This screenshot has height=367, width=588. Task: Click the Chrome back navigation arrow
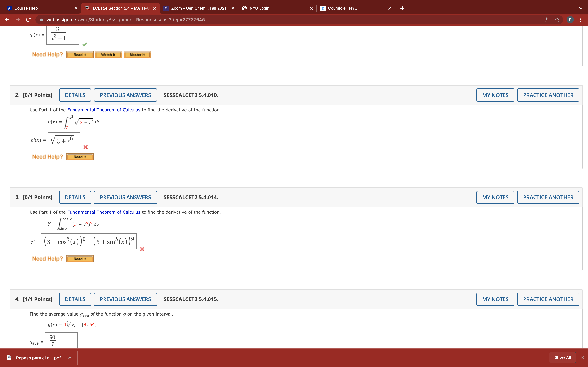tap(7, 20)
